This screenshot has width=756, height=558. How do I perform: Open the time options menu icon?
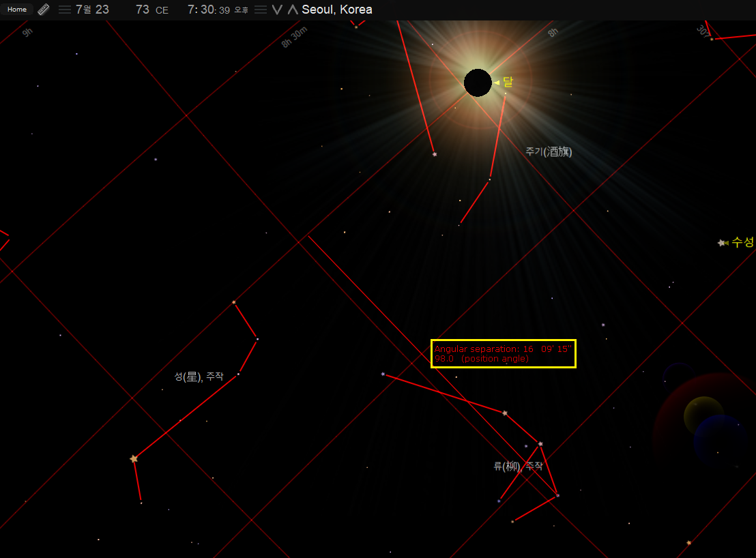pyautogui.click(x=261, y=10)
